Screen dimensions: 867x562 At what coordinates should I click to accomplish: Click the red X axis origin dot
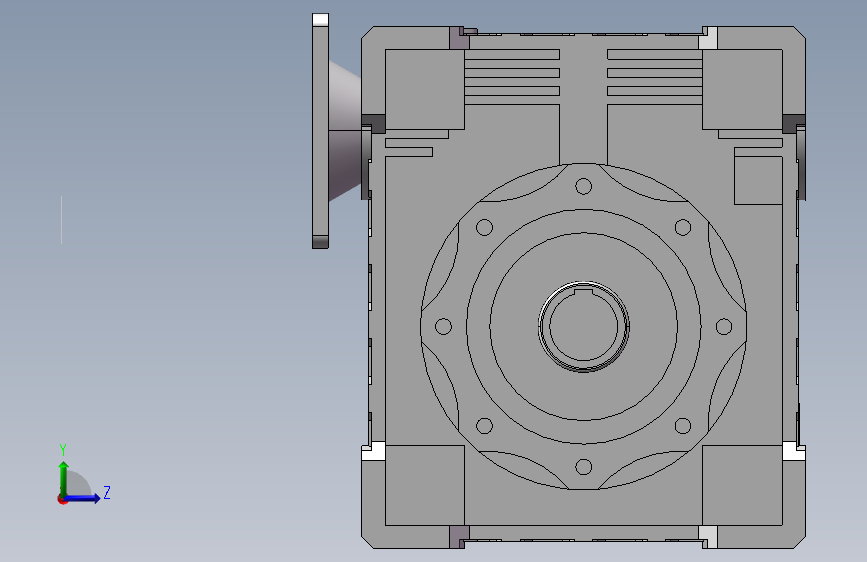(62, 499)
